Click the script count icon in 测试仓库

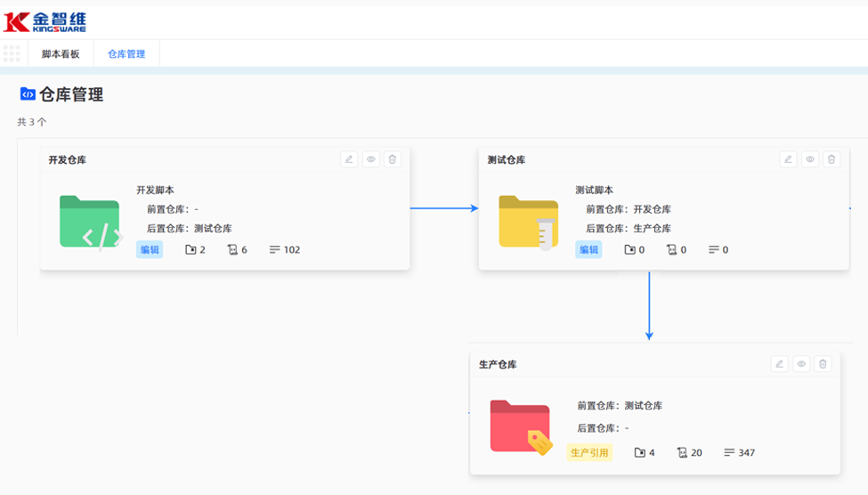click(671, 249)
